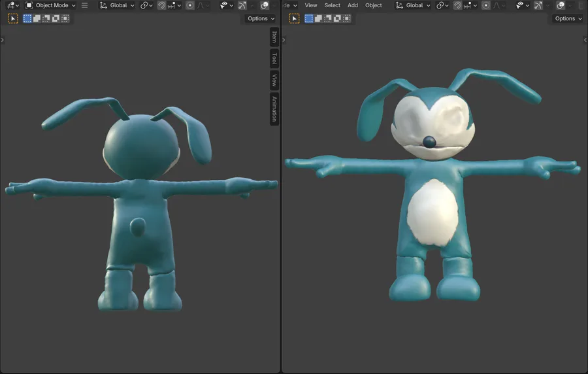
Task: Open pivot point selector in left viewport
Action: [x=146, y=5]
